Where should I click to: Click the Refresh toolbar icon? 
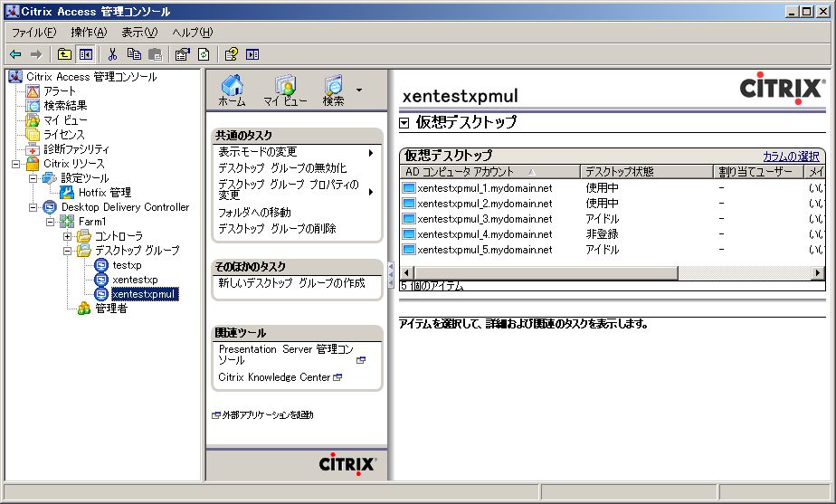coord(204,54)
